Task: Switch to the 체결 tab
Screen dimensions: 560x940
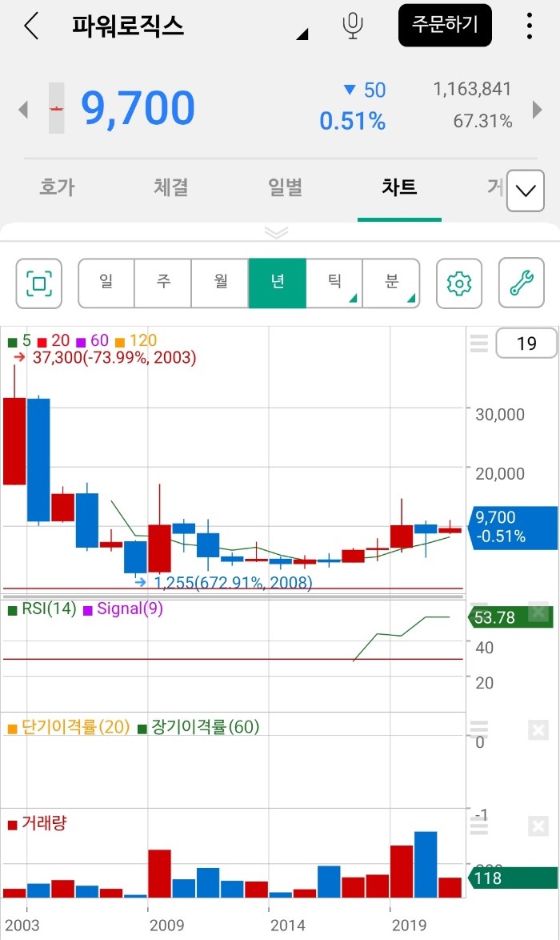Action: tap(171, 187)
